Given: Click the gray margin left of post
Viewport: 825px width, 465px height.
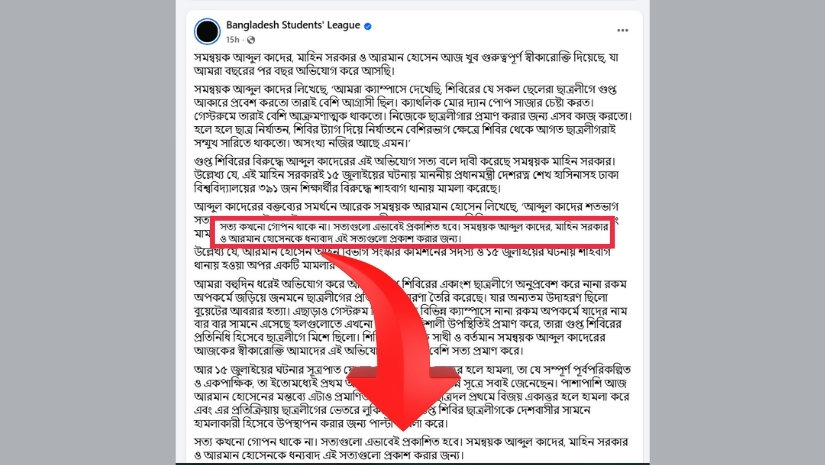Looking at the screenshot, I should (x=88, y=232).
